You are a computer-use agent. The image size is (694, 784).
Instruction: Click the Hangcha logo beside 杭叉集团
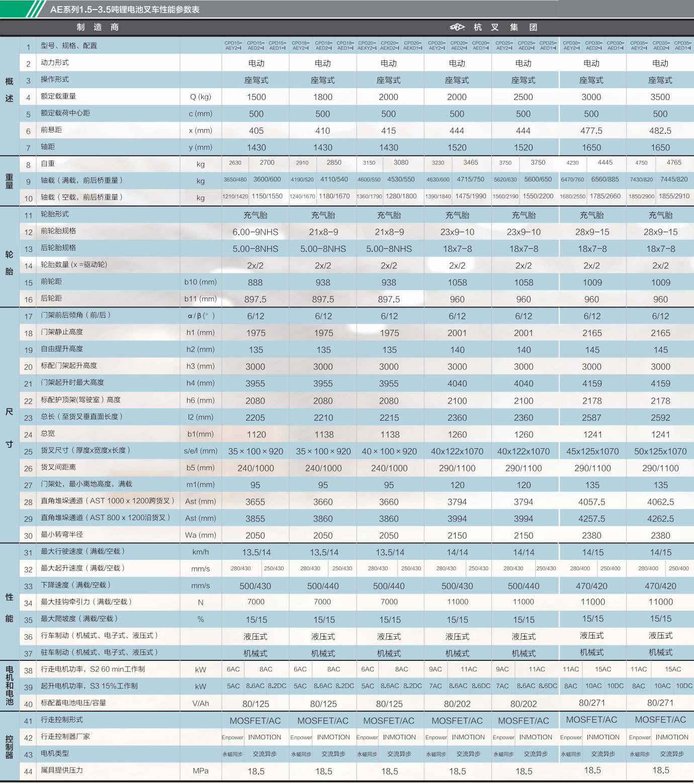click(x=457, y=27)
